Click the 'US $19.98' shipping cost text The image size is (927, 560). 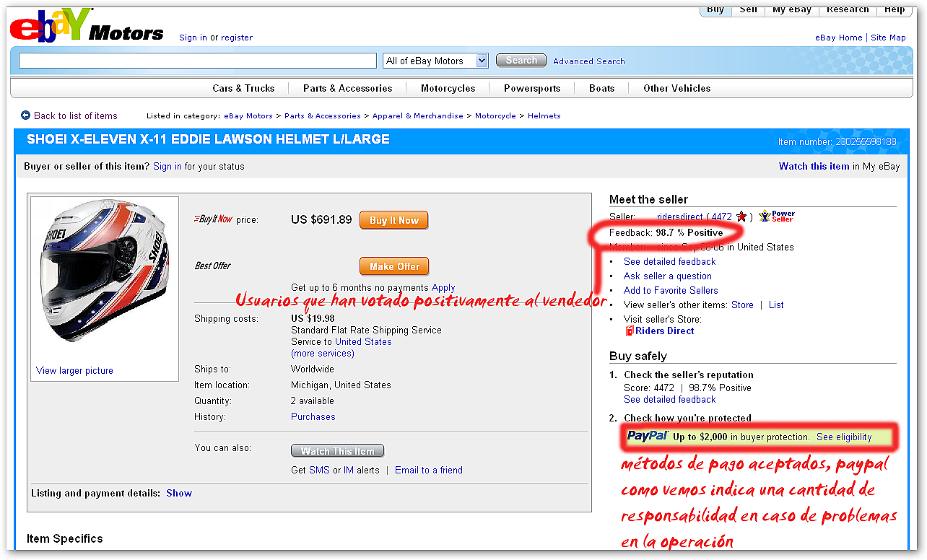[313, 318]
